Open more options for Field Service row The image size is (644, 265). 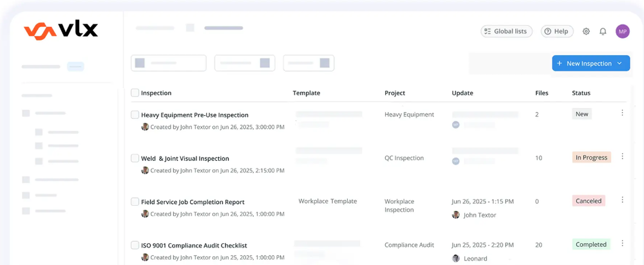(x=622, y=199)
